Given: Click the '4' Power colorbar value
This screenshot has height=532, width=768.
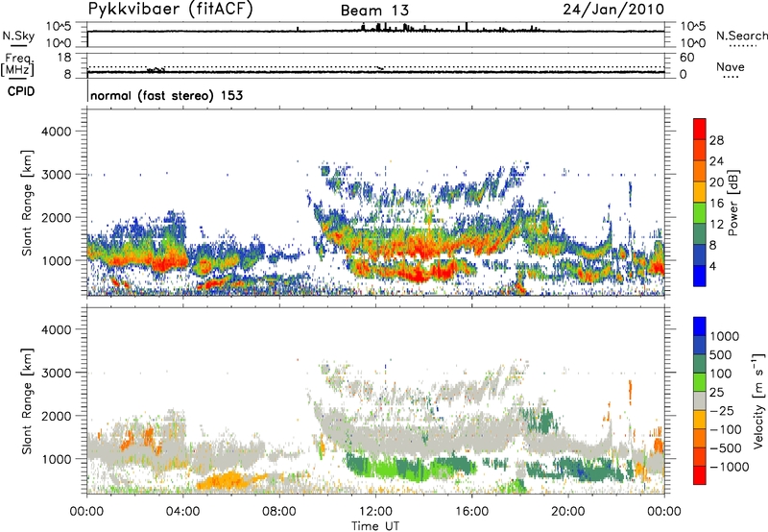Looking at the screenshot, I should click(x=713, y=266).
